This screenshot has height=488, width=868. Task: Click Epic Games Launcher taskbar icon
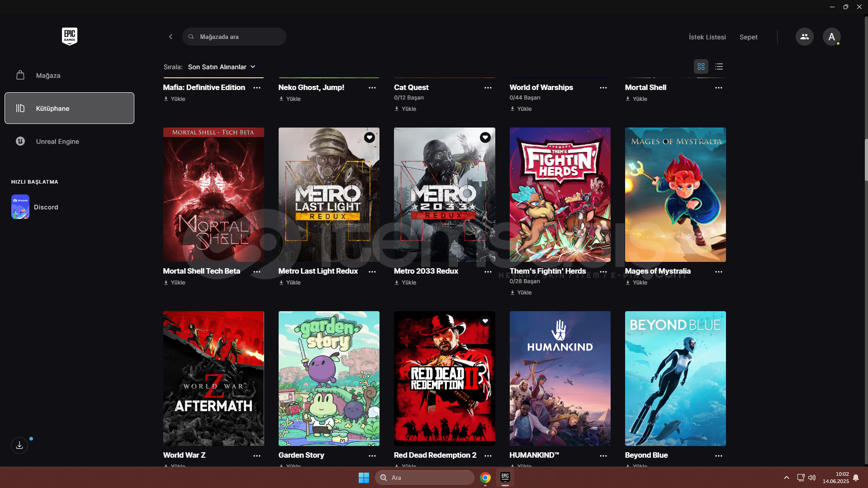[x=505, y=478]
